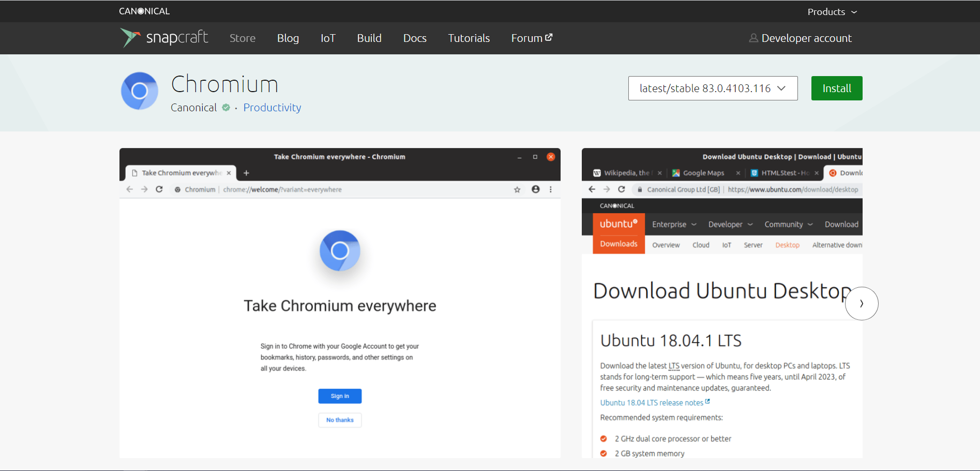
Task: Open the Store menu item
Action: coord(243,38)
